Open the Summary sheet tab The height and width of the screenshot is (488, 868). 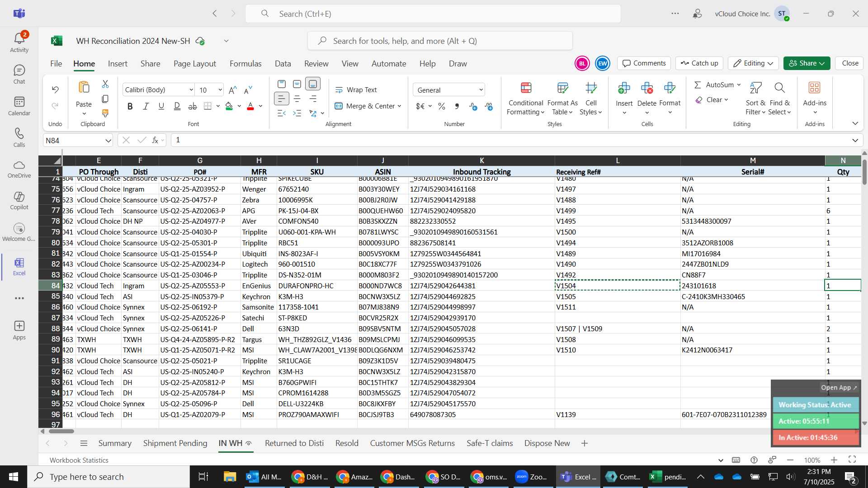click(x=115, y=443)
